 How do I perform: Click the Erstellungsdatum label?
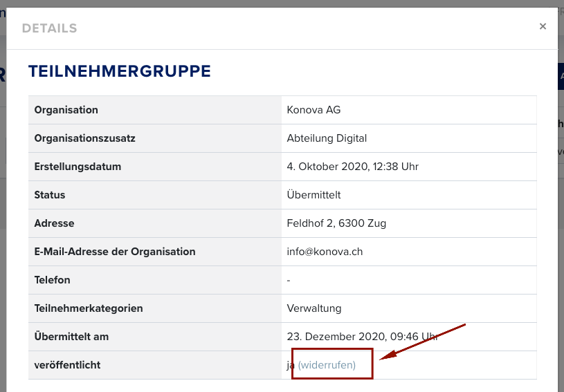[x=78, y=167]
